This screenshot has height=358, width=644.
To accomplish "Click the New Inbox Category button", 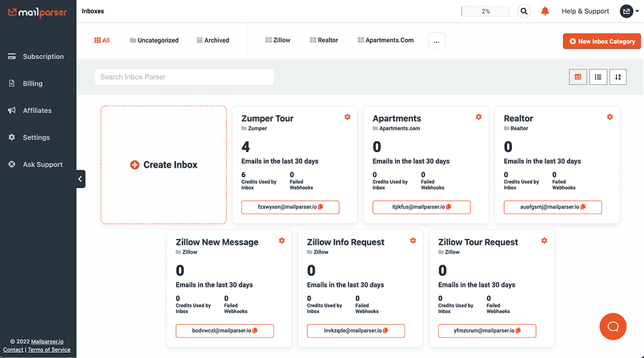I will 601,41.
